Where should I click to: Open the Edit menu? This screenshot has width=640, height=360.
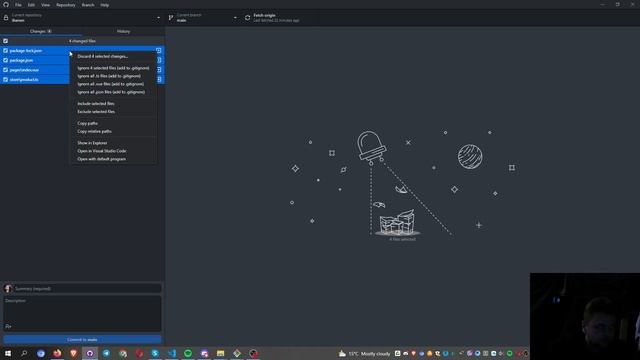(31, 5)
